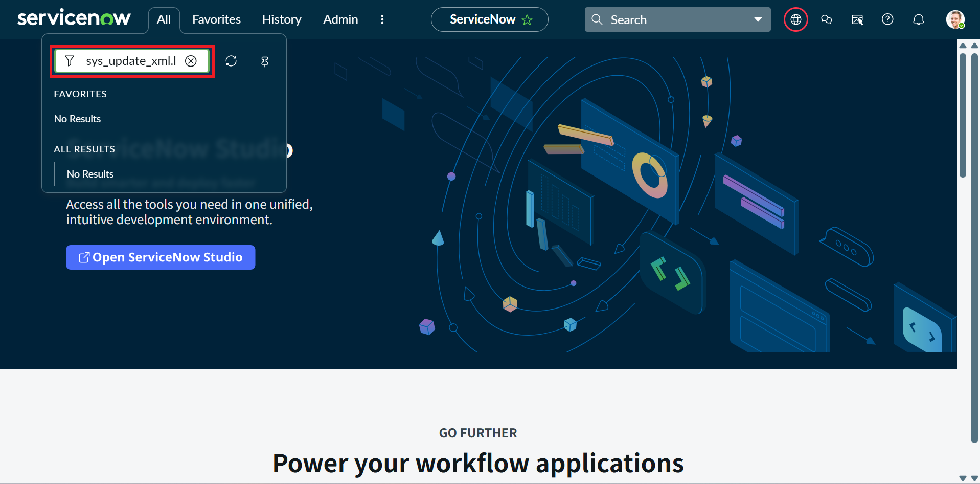The image size is (980, 484).
Task: Click the Open ServiceNow Studio button
Action: click(x=161, y=257)
